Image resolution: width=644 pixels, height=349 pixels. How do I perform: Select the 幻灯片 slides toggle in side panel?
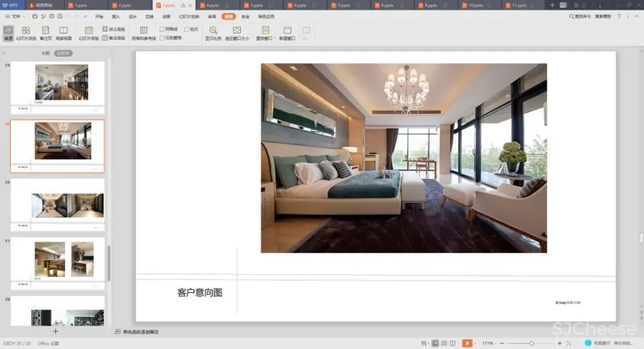click(63, 53)
